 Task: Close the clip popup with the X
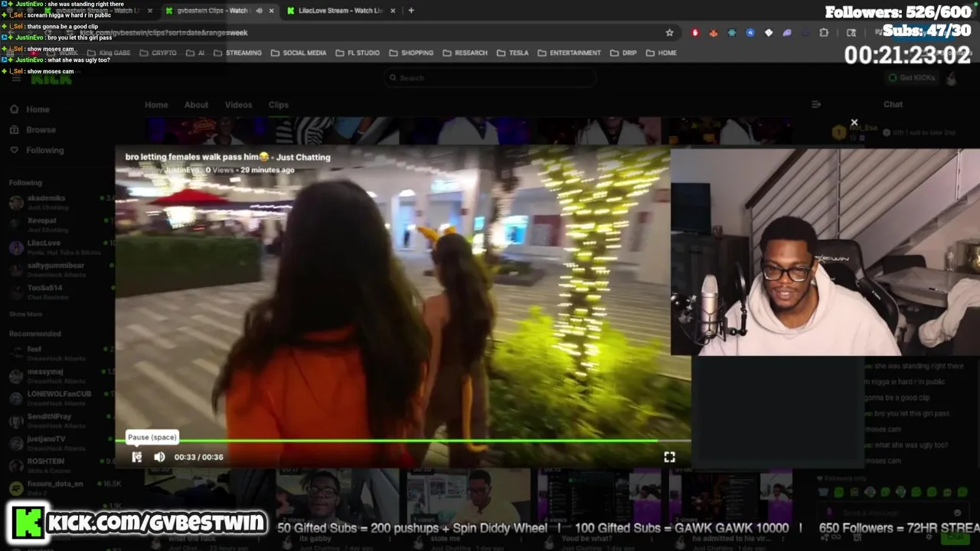click(854, 122)
